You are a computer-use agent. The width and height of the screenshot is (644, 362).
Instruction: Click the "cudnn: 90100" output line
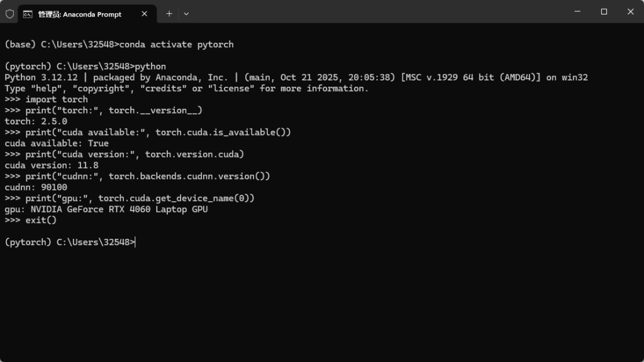(x=36, y=187)
